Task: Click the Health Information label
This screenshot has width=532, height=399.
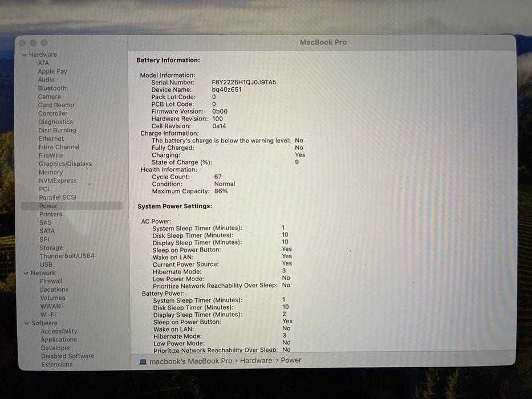Action: pyautogui.click(x=169, y=170)
